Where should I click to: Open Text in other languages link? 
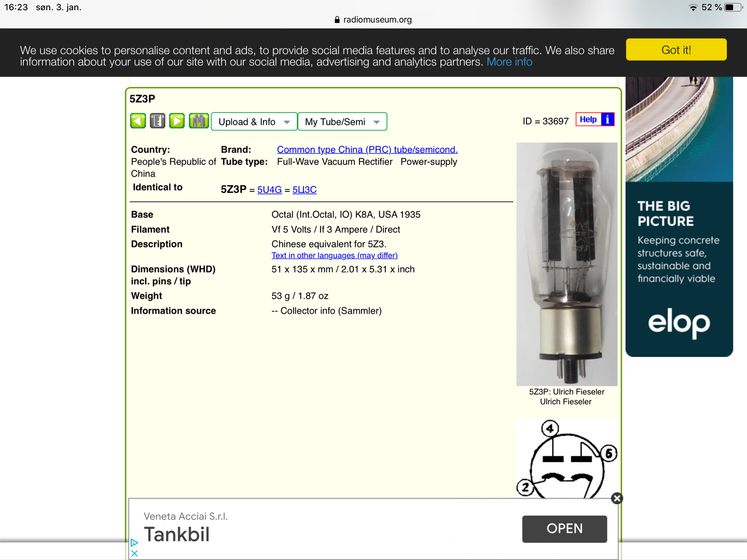tap(335, 256)
